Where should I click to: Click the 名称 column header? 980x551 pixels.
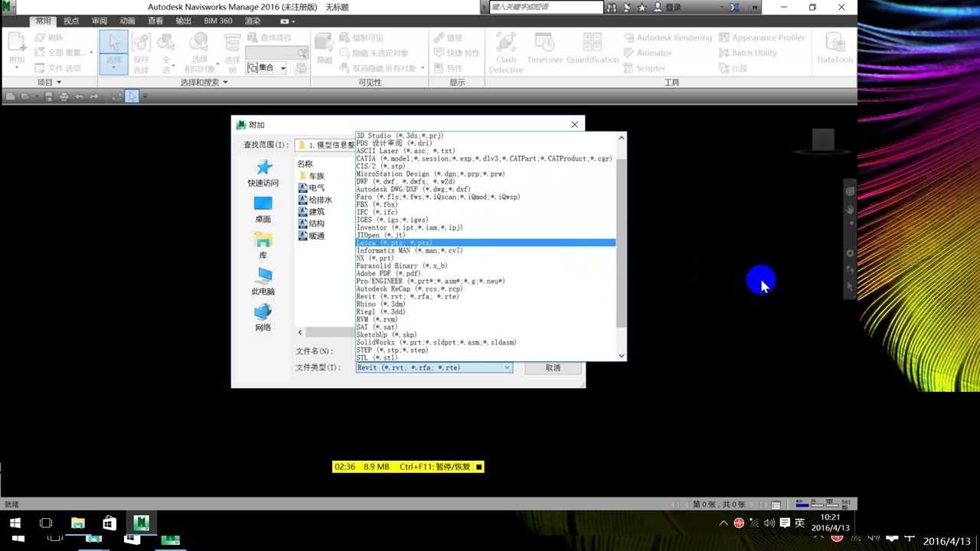[305, 164]
